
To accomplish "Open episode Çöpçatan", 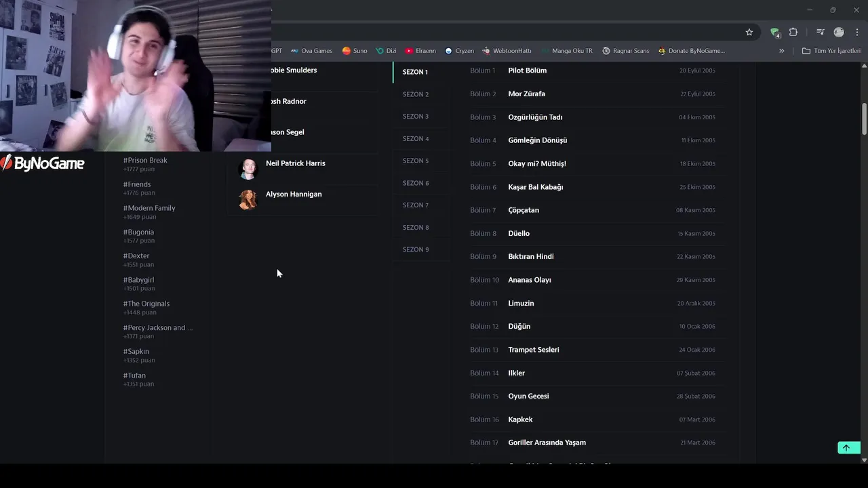I will click(524, 210).
